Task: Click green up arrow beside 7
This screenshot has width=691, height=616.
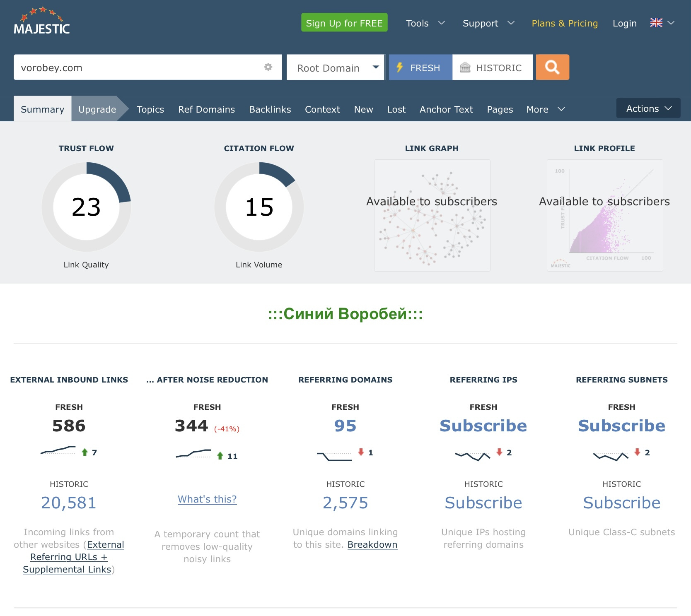Action: click(x=85, y=452)
